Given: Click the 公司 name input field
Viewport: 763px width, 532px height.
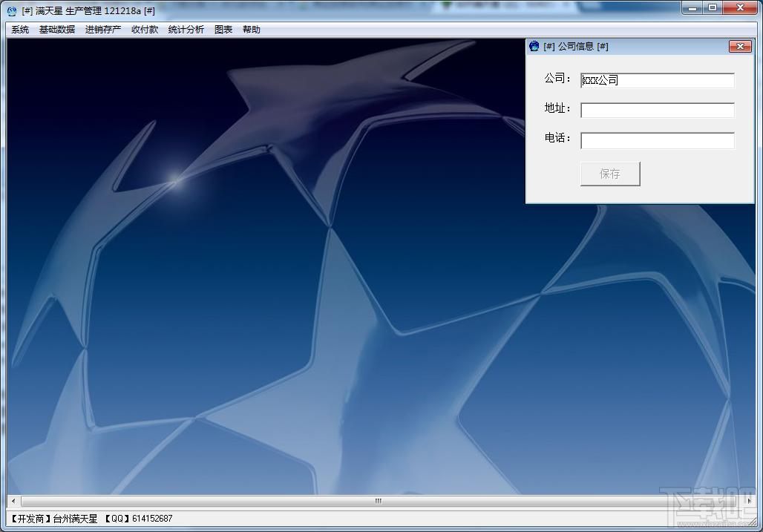Looking at the screenshot, I should coord(658,80).
